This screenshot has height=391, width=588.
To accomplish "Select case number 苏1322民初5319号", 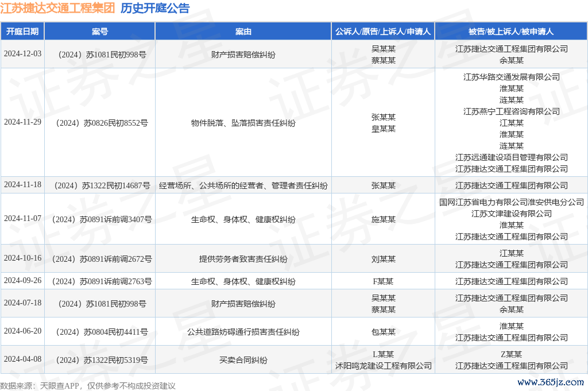I will tap(102, 360).
